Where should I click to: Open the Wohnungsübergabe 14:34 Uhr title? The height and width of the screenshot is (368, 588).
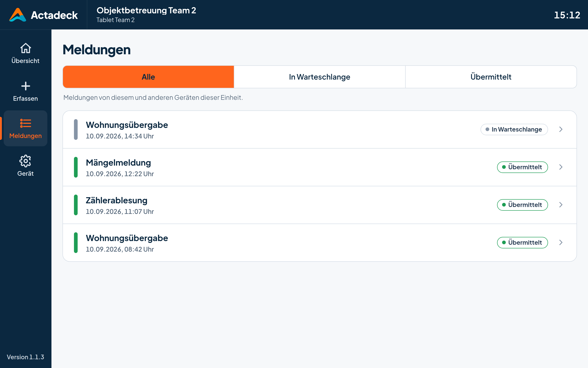click(x=127, y=125)
